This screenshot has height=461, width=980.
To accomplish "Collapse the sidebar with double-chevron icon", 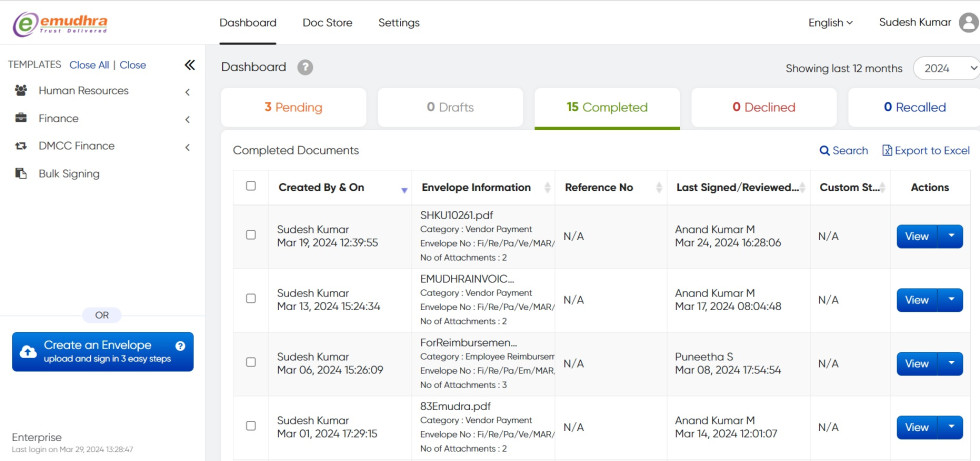I will 189,65.
